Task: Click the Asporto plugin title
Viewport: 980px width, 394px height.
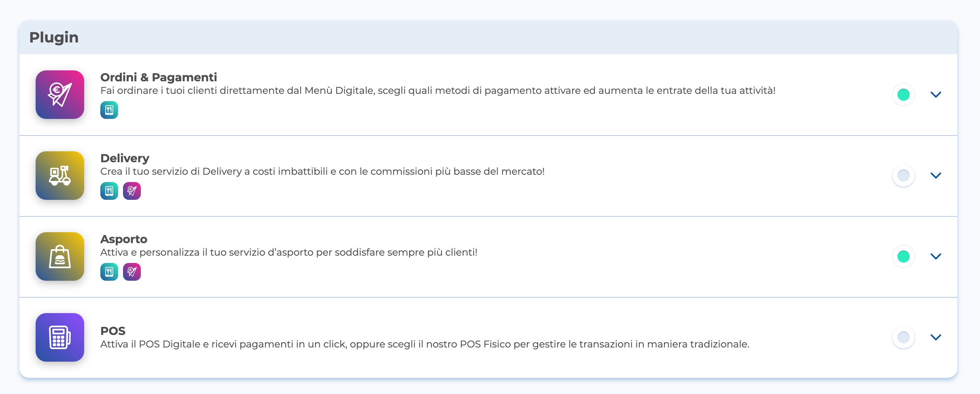Action: (124, 239)
